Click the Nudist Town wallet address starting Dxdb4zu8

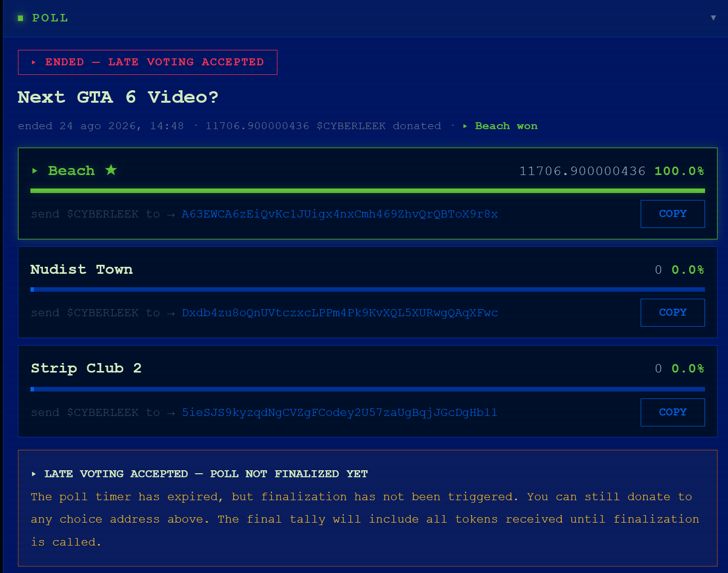tap(340, 313)
